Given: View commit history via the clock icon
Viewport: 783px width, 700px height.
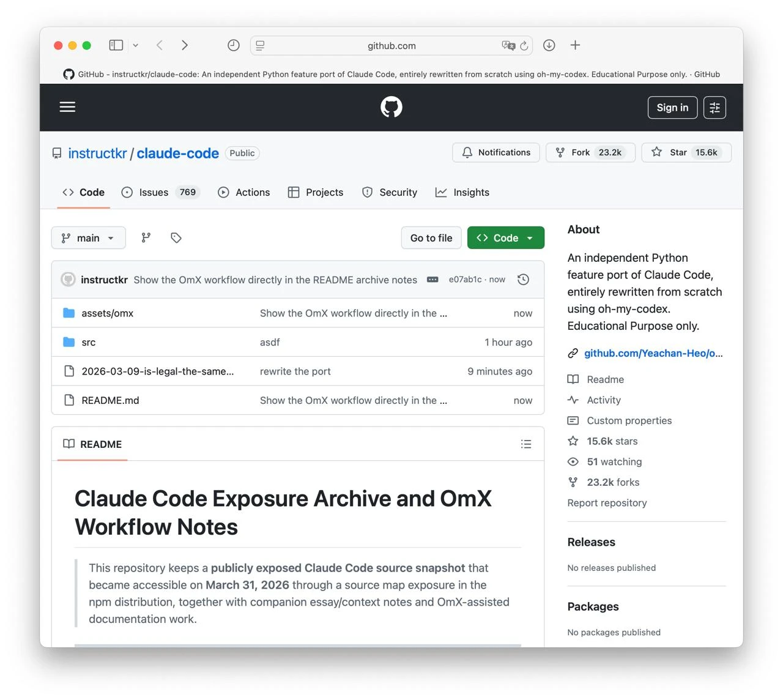Looking at the screenshot, I should (523, 280).
